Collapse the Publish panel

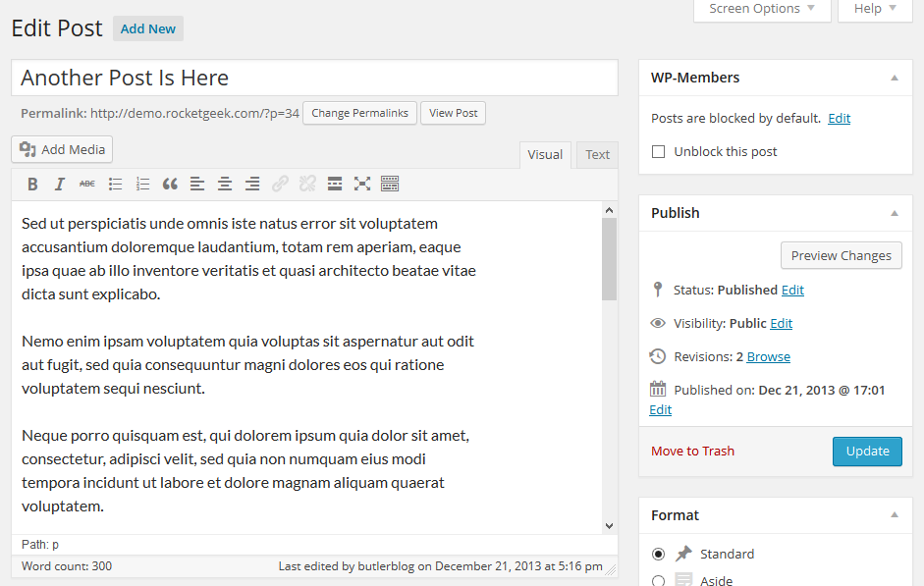click(894, 213)
